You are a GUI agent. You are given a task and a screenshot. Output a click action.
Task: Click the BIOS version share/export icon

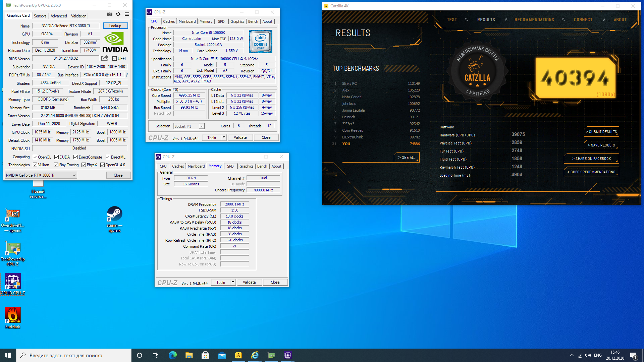click(105, 58)
